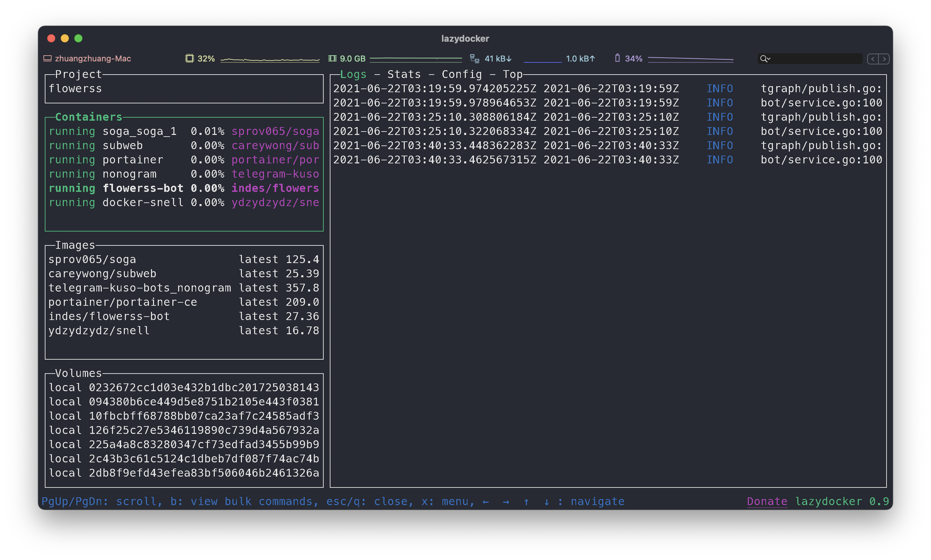Select the volume starting with 2c43b3c61c51
The height and width of the screenshot is (560, 931).
tap(184, 459)
